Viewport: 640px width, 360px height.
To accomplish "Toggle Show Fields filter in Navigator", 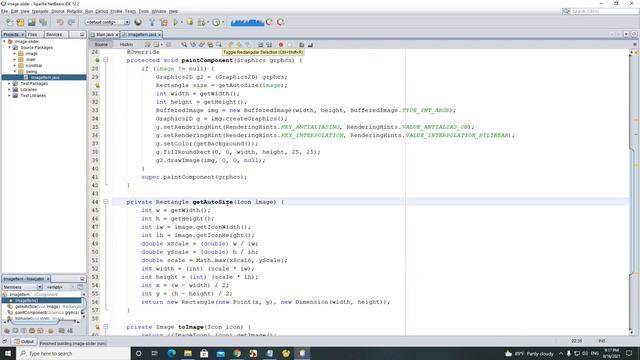I will point(16,331).
